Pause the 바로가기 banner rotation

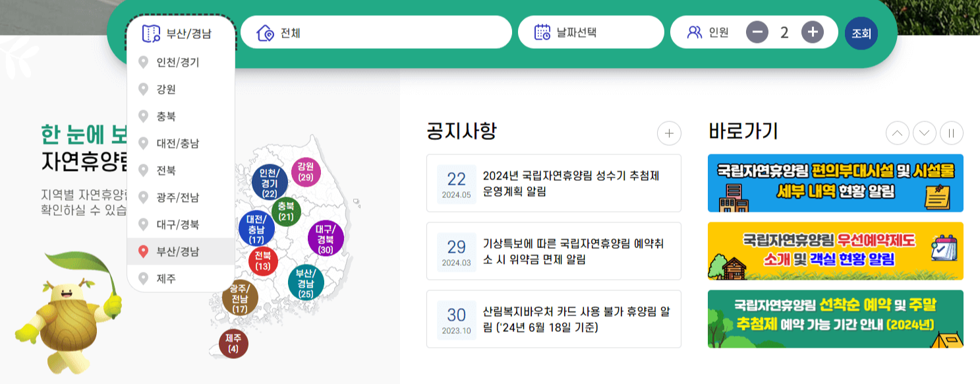tap(952, 133)
